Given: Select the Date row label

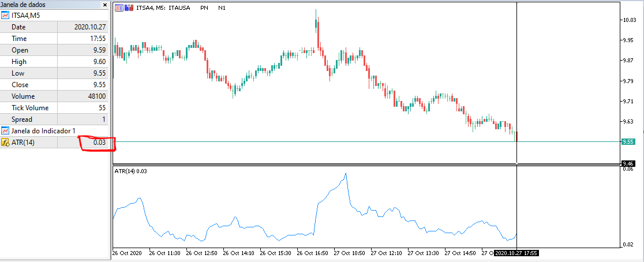Looking at the screenshot, I should (x=18, y=27).
